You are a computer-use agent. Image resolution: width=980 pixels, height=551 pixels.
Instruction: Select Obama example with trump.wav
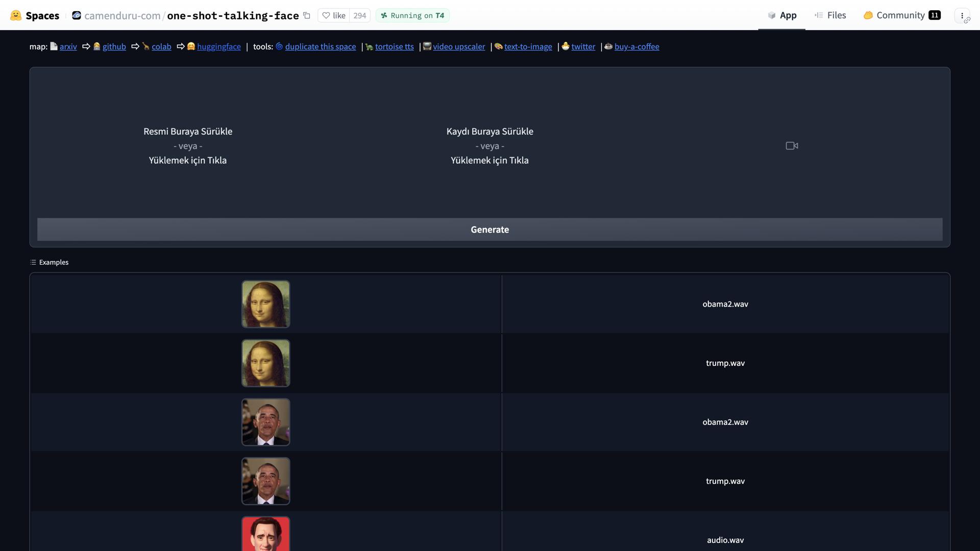point(265,481)
